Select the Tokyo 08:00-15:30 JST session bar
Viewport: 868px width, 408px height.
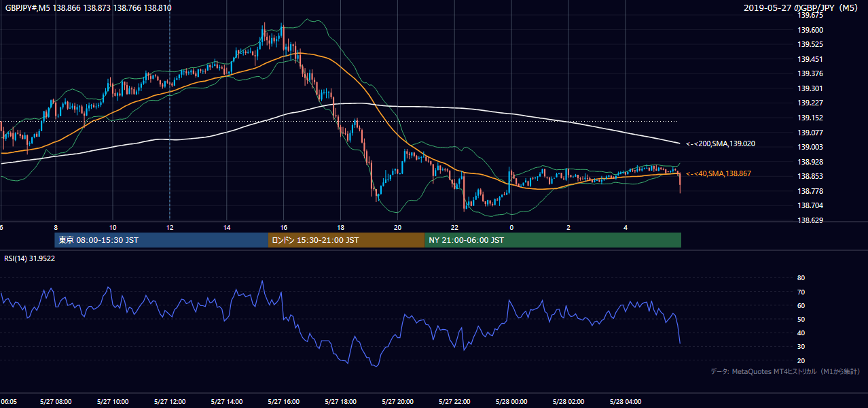tap(162, 240)
